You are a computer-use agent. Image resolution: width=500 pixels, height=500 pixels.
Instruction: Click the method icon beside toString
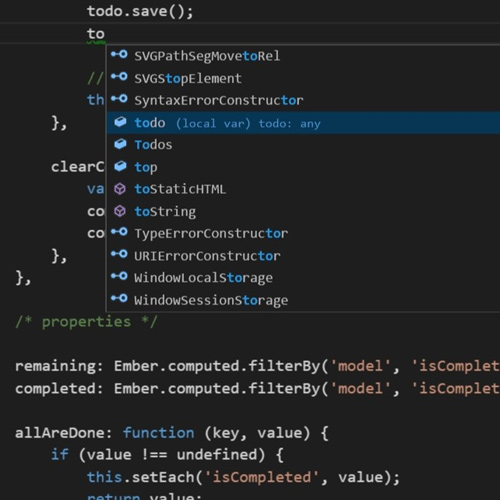(x=120, y=211)
